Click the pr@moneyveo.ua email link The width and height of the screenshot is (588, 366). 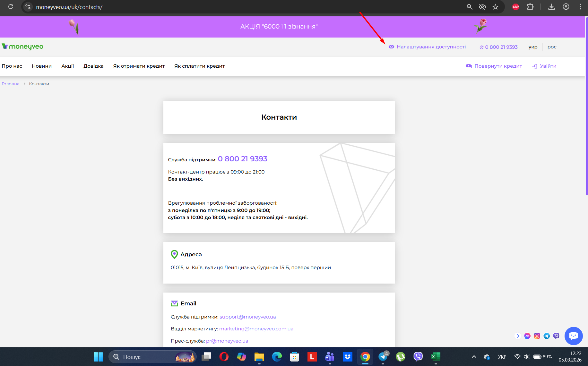click(x=227, y=341)
